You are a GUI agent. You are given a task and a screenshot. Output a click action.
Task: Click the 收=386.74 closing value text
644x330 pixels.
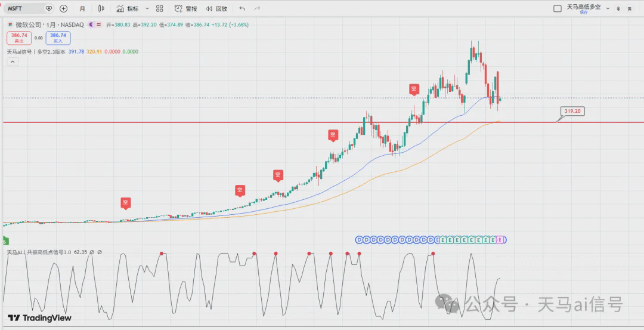pyautogui.click(x=197, y=24)
